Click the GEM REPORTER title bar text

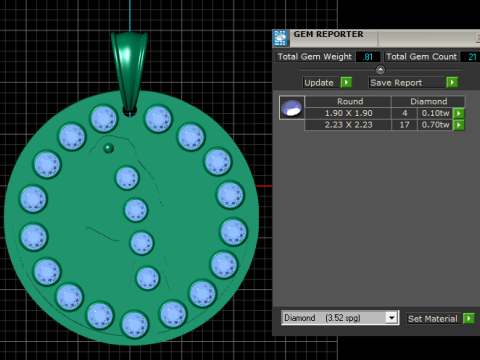click(328, 34)
